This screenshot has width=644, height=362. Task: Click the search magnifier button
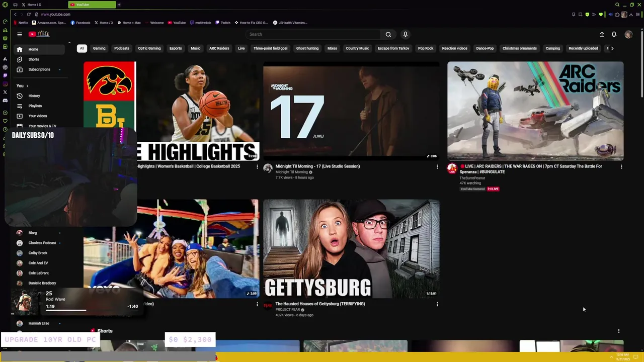point(388,34)
